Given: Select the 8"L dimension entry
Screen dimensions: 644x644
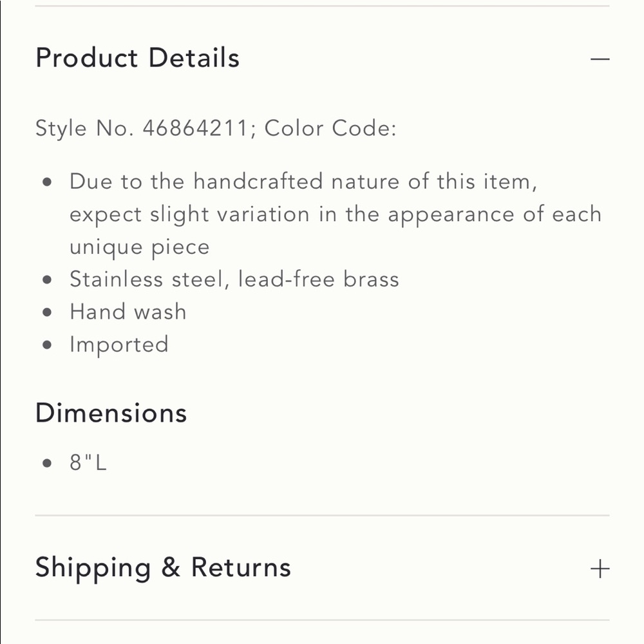Looking at the screenshot, I should point(88,462).
